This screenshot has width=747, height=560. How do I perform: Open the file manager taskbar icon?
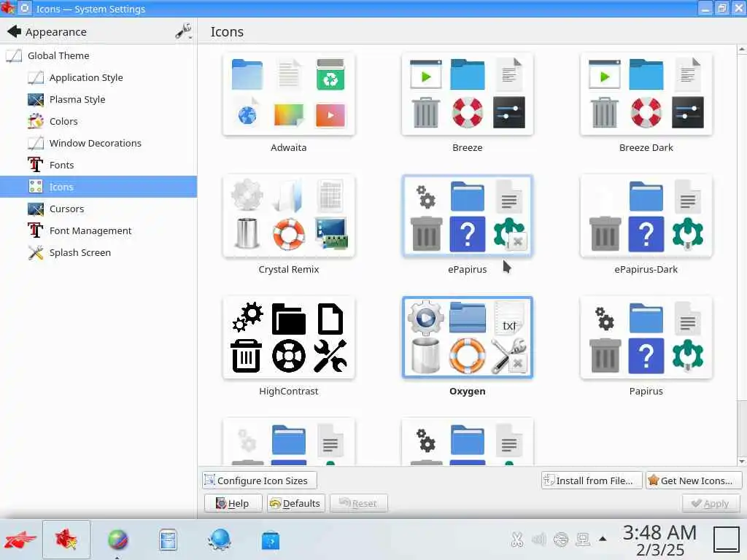click(169, 540)
